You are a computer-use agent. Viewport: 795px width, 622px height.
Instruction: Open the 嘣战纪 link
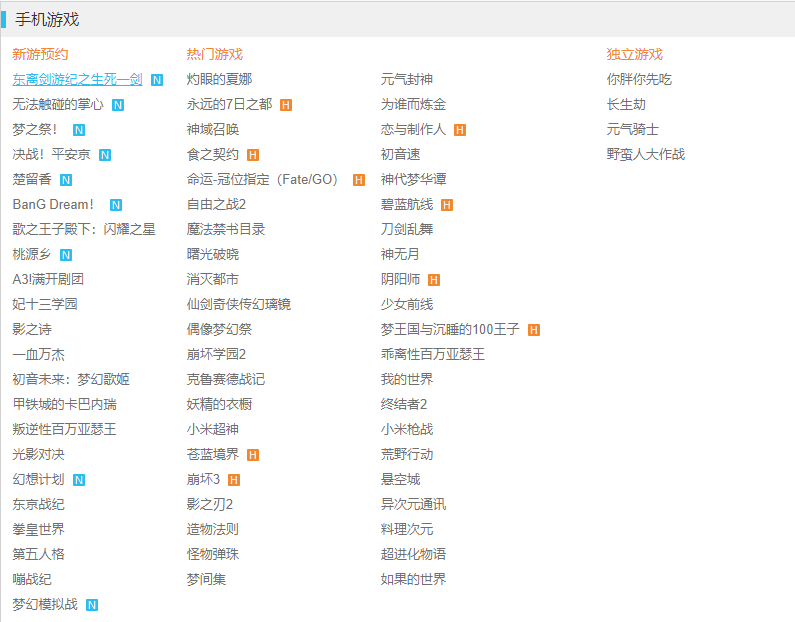tap(32, 579)
